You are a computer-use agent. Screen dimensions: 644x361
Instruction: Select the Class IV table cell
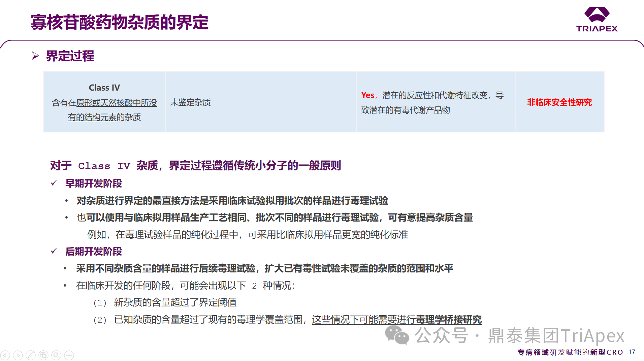click(x=104, y=102)
